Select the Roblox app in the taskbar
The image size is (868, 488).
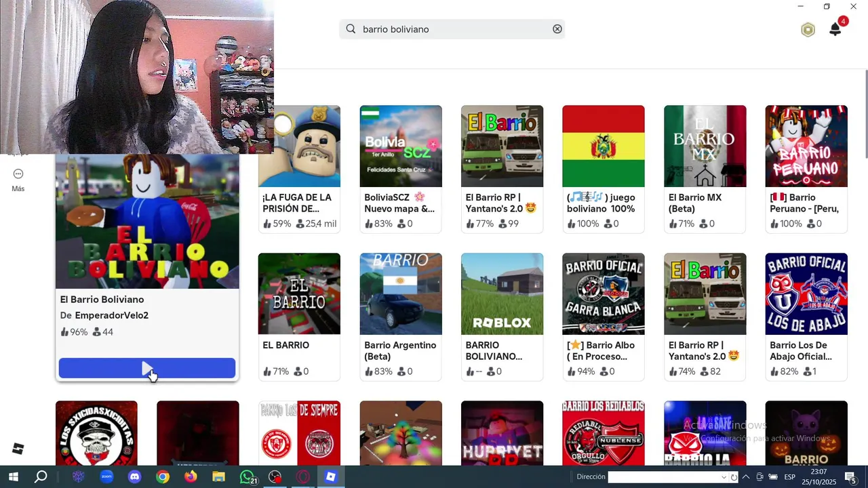[331, 476]
